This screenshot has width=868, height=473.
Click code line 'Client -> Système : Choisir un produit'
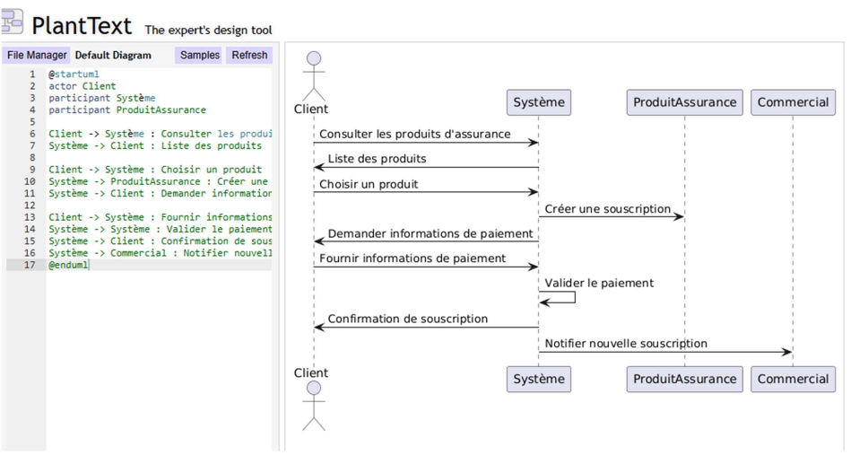[x=155, y=170]
